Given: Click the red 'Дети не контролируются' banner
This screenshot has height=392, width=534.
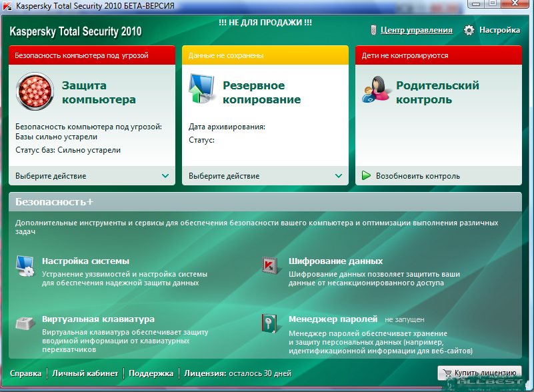Looking at the screenshot, I should coord(438,55).
